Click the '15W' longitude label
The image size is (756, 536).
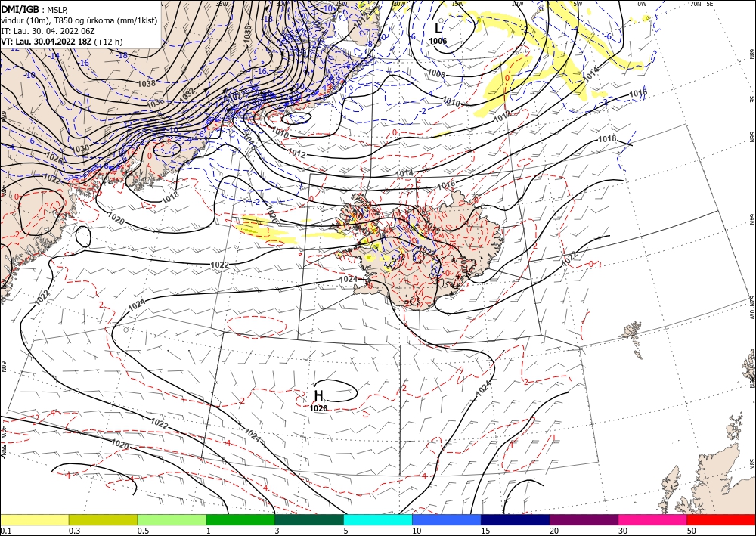pyautogui.click(x=457, y=4)
